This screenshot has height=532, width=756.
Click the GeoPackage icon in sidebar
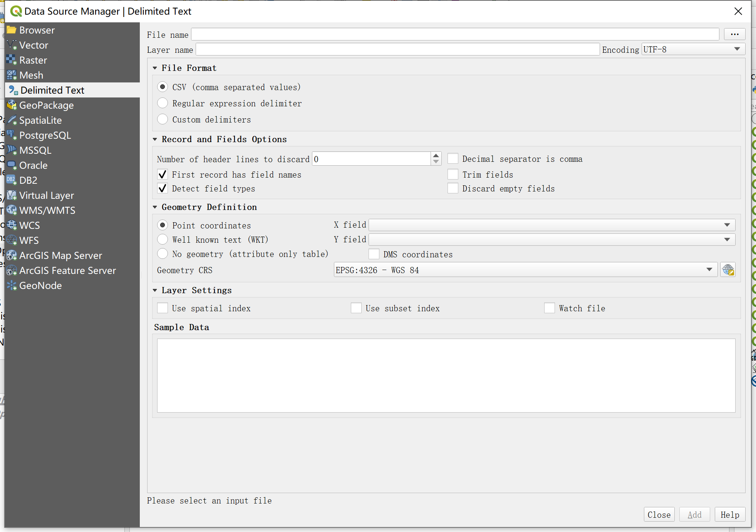[12, 105]
